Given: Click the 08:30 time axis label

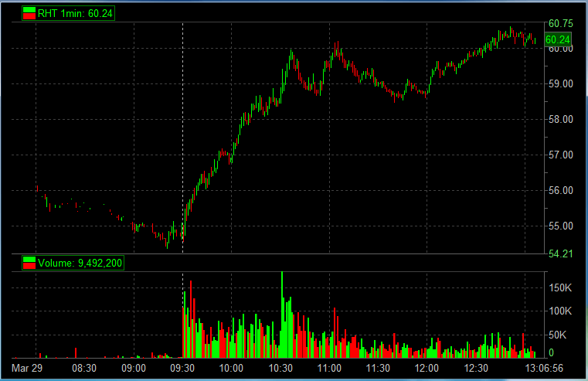Looking at the screenshot, I should click(x=84, y=368).
